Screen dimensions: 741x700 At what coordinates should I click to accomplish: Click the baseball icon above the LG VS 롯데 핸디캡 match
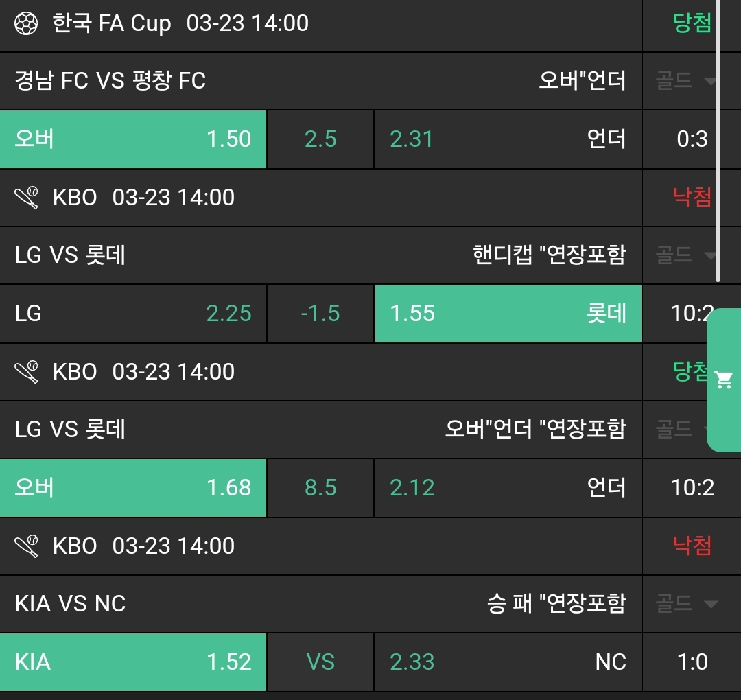27,198
